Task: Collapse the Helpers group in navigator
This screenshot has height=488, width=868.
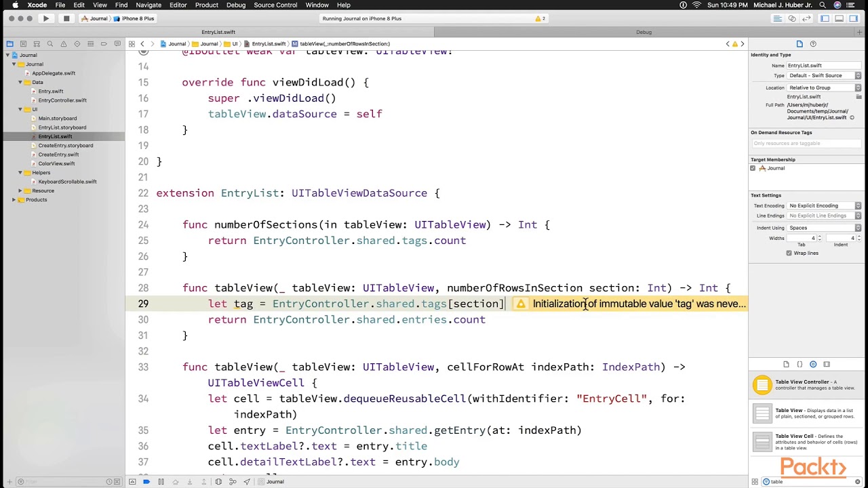Action: click(20, 173)
